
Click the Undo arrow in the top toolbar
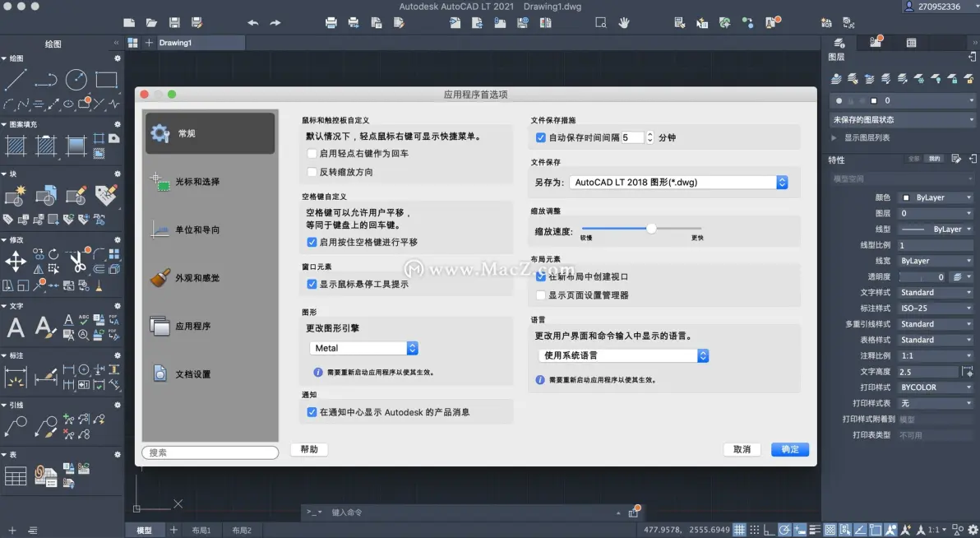click(x=252, y=23)
